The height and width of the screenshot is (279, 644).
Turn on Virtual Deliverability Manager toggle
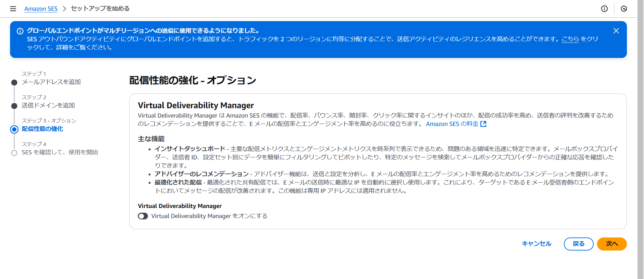coord(143,216)
